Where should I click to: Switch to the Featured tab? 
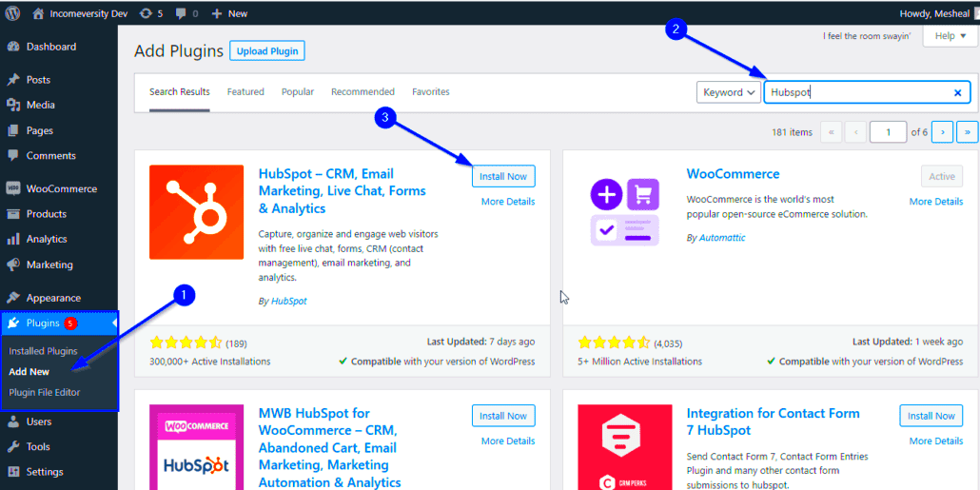coord(245,92)
